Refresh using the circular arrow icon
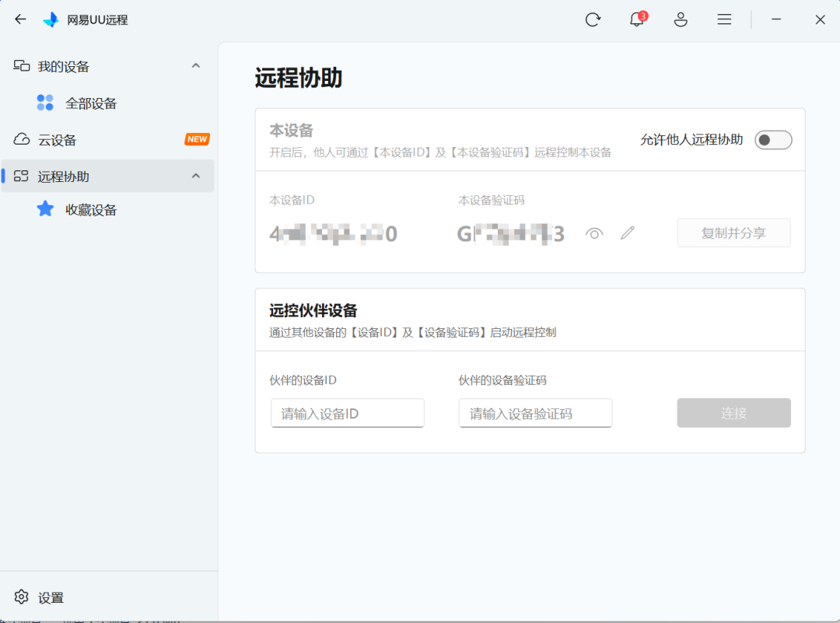This screenshot has height=623, width=840. [593, 19]
